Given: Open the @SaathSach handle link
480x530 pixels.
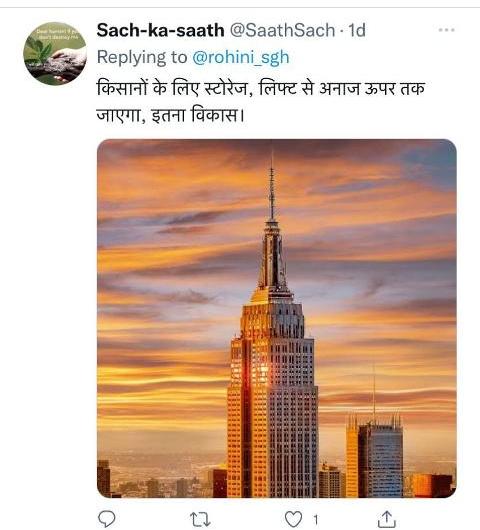Looking at the screenshot, I should click(282, 30).
